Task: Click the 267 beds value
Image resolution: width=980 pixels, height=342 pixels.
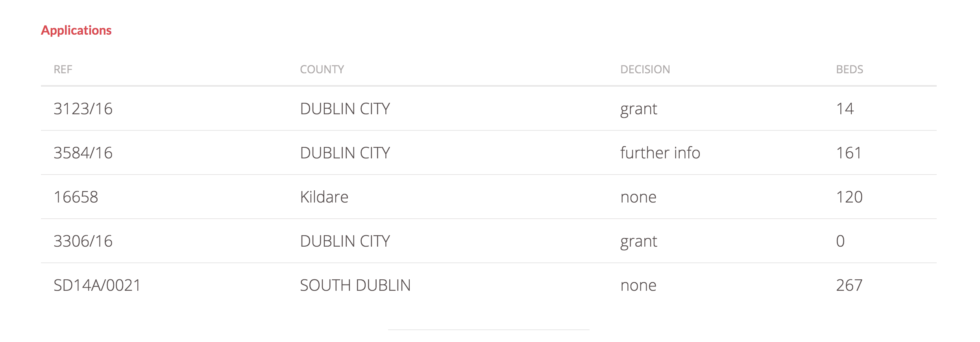Action: pos(849,285)
